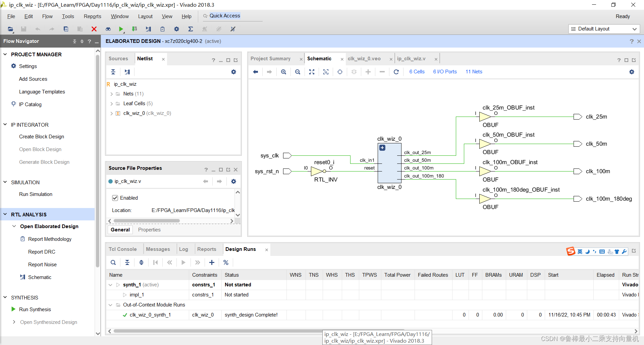Image resolution: width=644 pixels, height=345 pixels.
Task: Click Flow Navigator help question mark
Action: (x=89, y=41)
